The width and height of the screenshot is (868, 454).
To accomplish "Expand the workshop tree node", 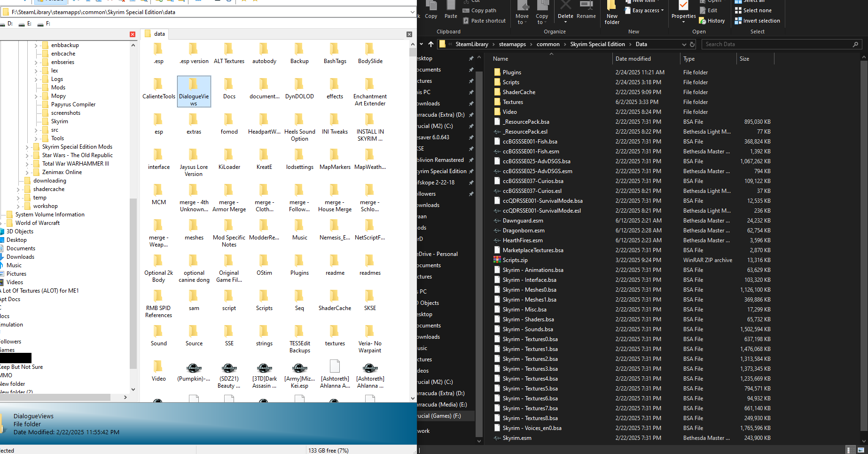I will pyautogui.click(x=18, y=206).
